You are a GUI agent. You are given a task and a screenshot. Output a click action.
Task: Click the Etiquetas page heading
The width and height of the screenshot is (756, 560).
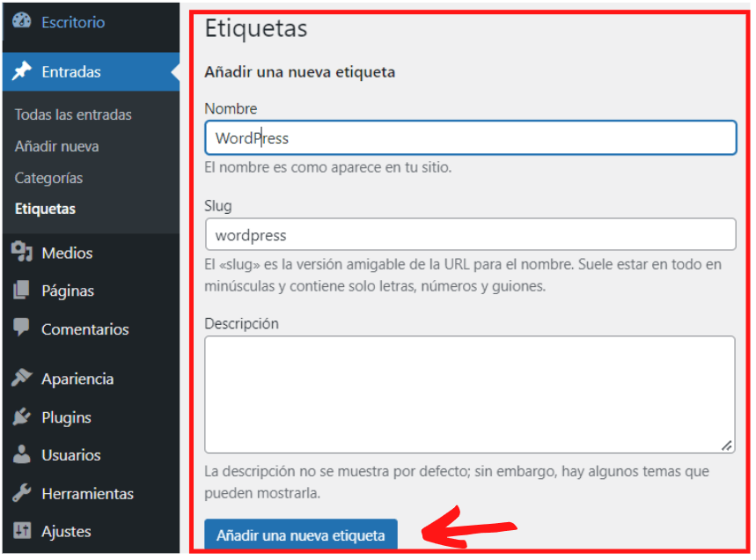tap(256, 28)
